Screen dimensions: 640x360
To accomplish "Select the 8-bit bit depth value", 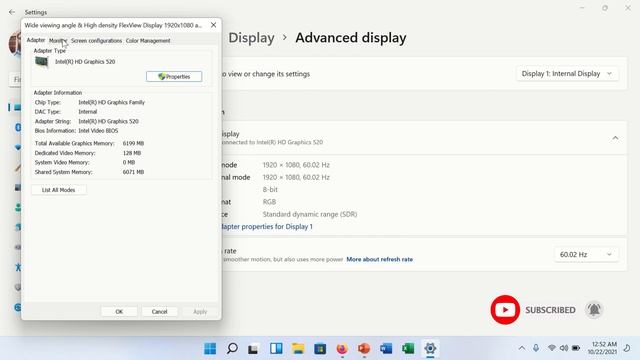I will (270, 190).
